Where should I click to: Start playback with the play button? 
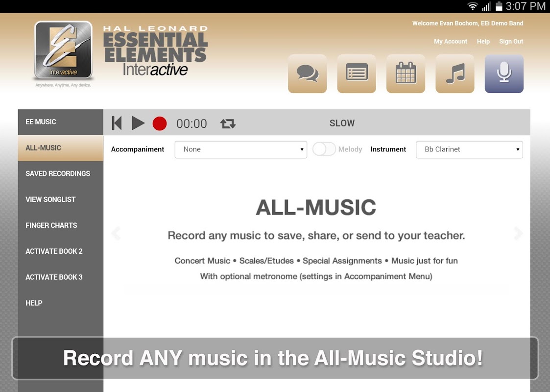138,123
